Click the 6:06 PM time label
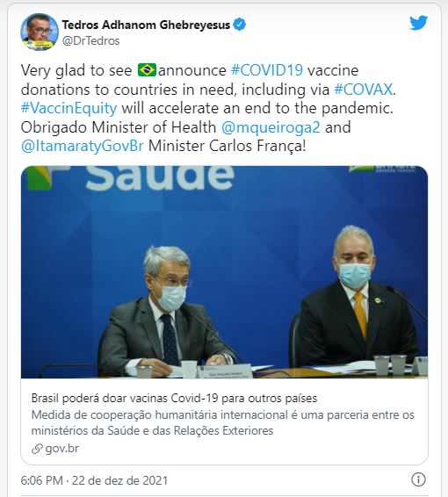Image resolution: width=448 pixels, height=497 pixels. [41, 480]
